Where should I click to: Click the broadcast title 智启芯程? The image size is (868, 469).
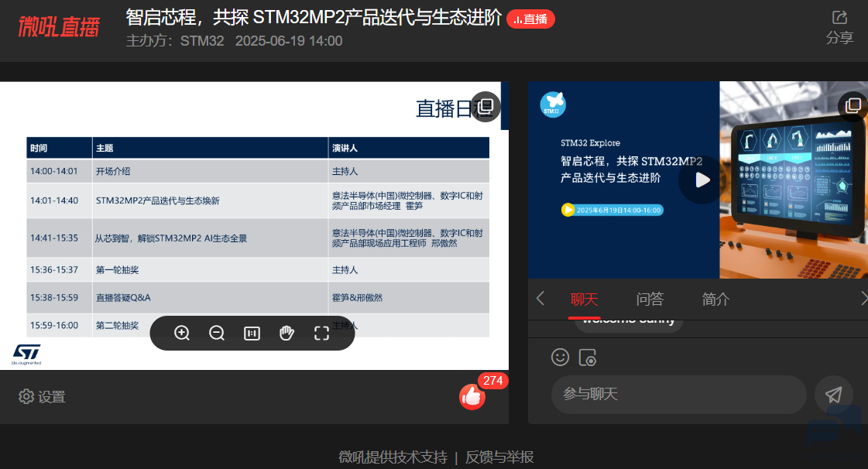tap(314, 18)
